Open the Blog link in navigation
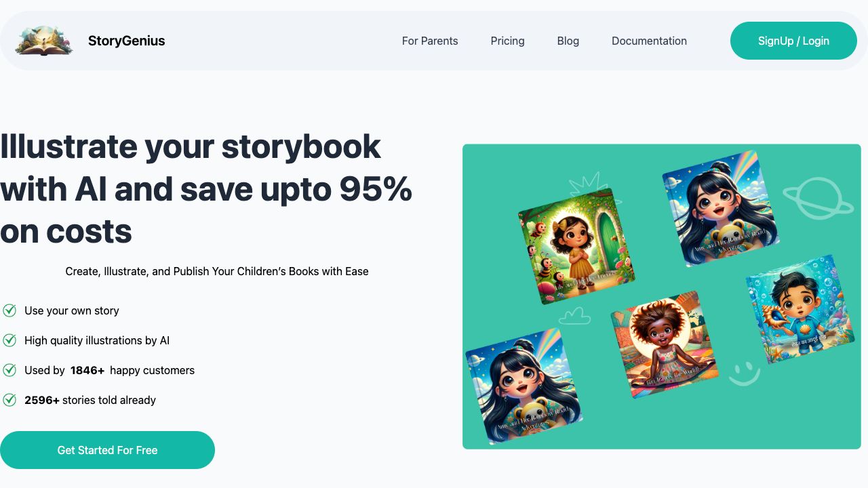 click(568, 41)
